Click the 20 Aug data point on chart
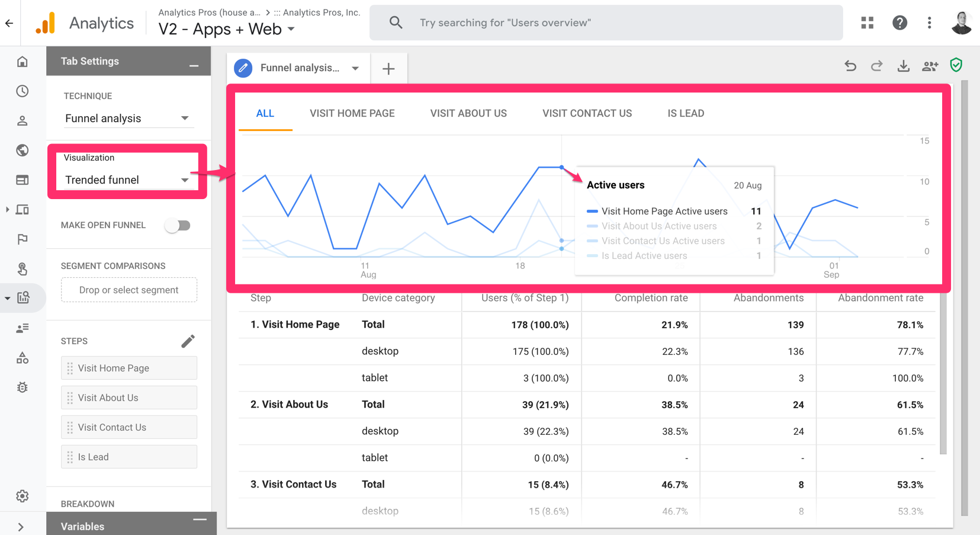980x535 pixels. [x=561, y=168]
